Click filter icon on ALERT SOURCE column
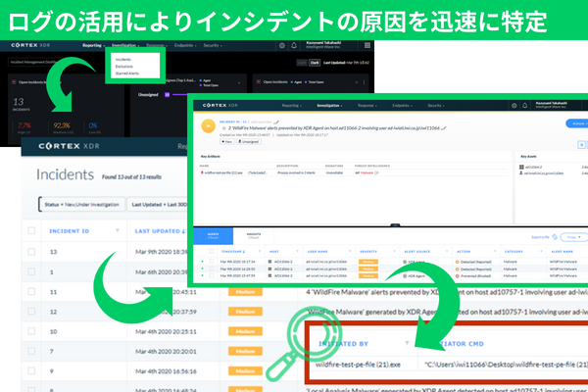This screenshot has width=588, height=392. [447, 251]
